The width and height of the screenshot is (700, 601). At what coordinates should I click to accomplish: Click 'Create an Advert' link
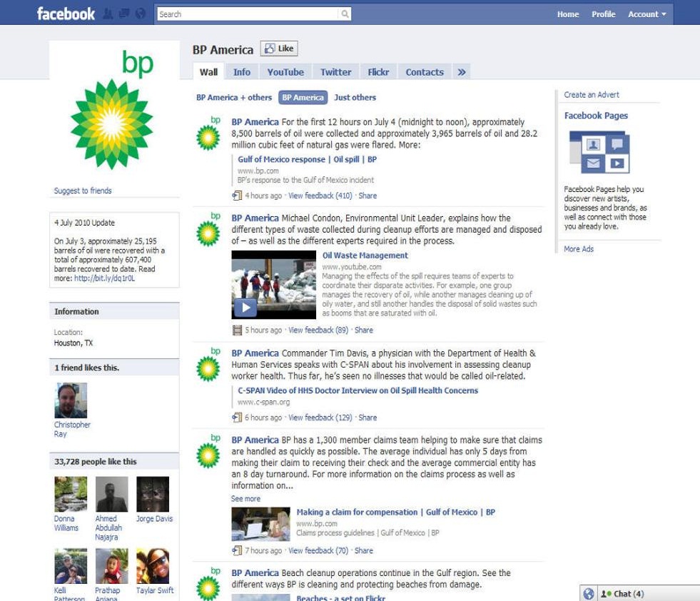tap(592, 95)
